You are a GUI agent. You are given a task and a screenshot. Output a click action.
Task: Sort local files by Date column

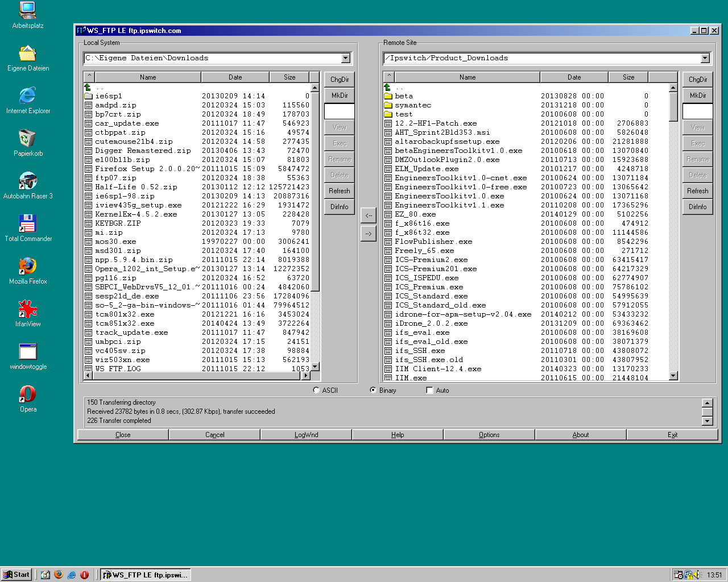[x=235, y=77]
